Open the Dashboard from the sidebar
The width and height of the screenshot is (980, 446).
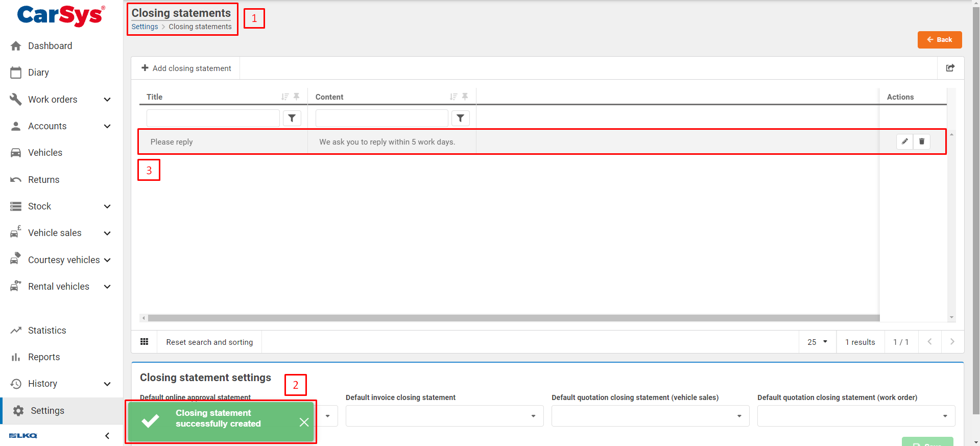pyautogui.click(x=50, y=46)
